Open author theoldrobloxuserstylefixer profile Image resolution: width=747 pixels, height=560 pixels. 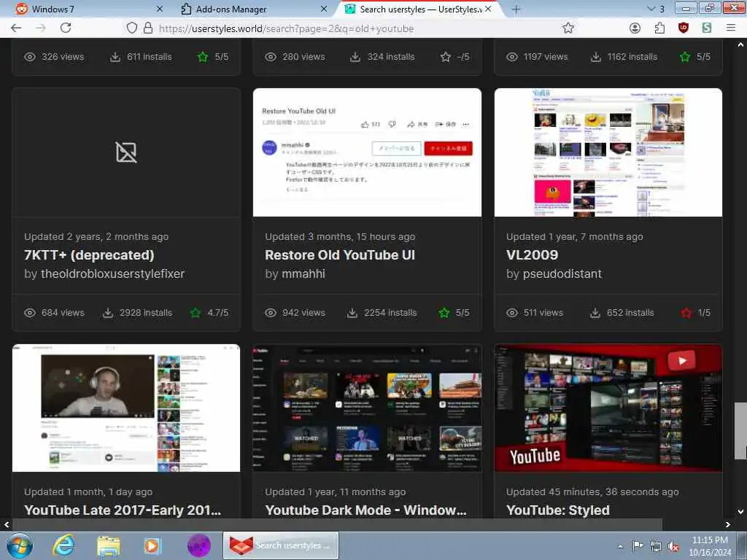[x=112, y=274]
